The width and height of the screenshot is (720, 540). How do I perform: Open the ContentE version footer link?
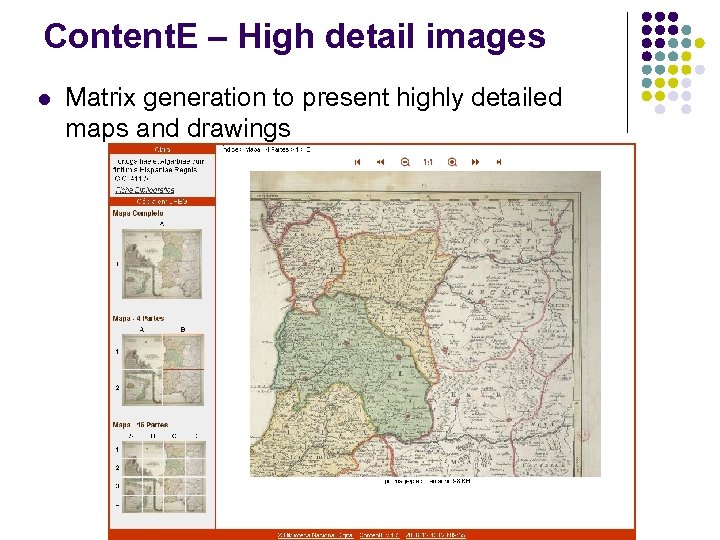(379, 535)
